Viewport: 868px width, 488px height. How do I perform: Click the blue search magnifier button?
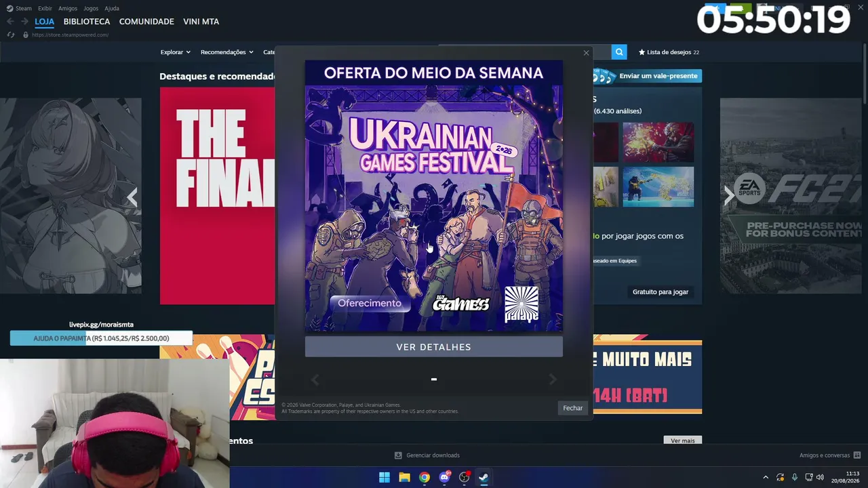pyautogui.click(x=619, y=52)
